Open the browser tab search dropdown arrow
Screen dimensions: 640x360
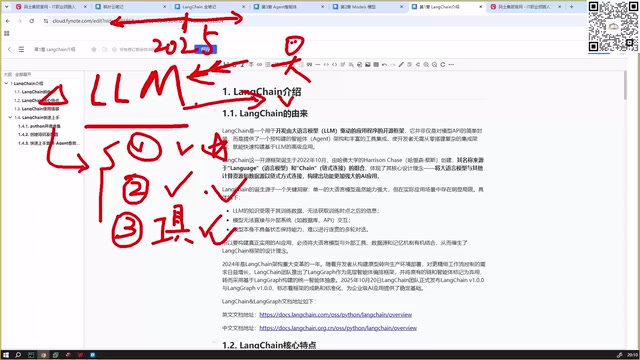6,7
